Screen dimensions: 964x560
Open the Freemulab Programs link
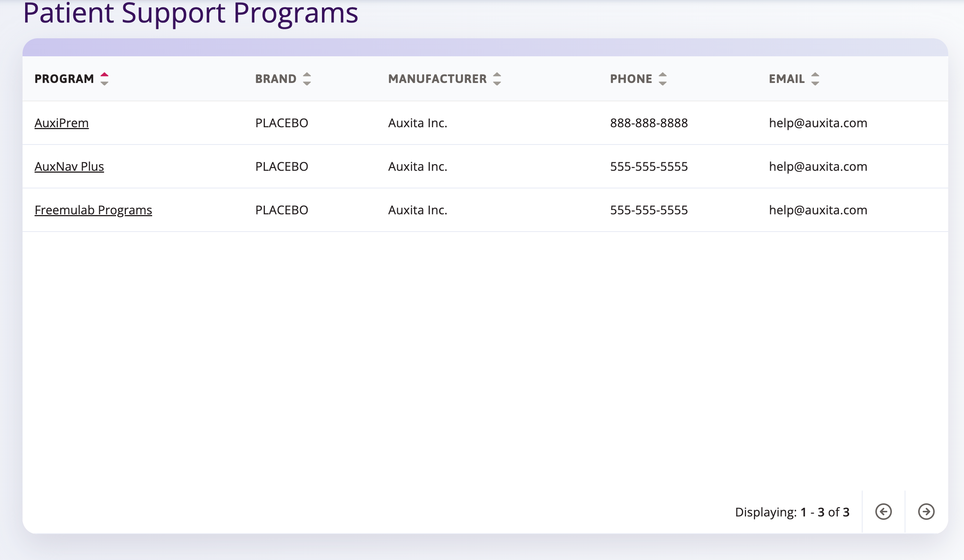[x=93, y=210]
